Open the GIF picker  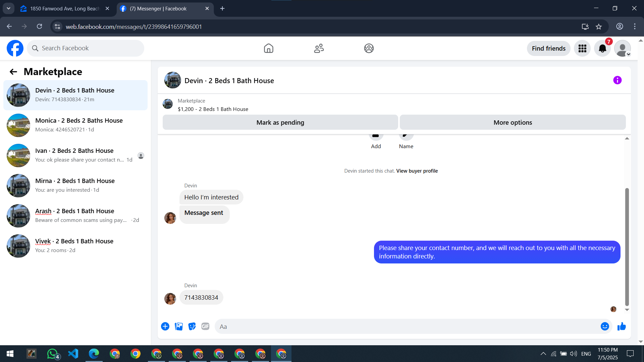click(205, 326)
